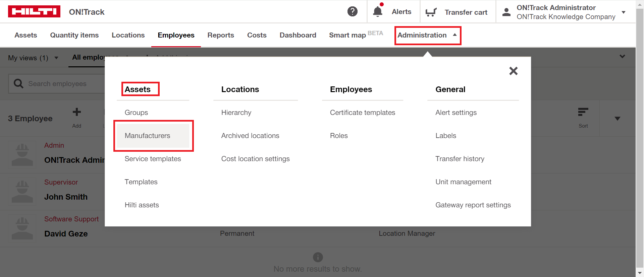Viewport: 644px width, 277px height.
Task: Open the help question mark icon
Action: (352, 11)
